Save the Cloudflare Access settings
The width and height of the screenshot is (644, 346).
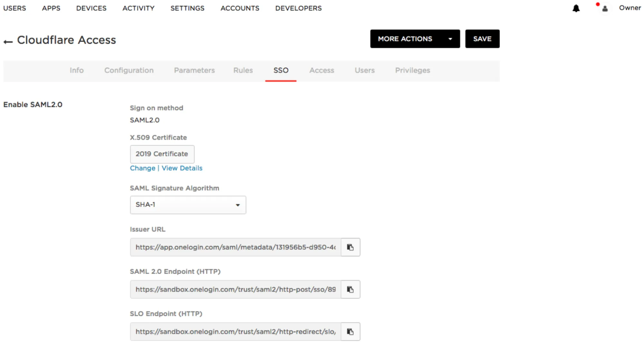point(482,39)
